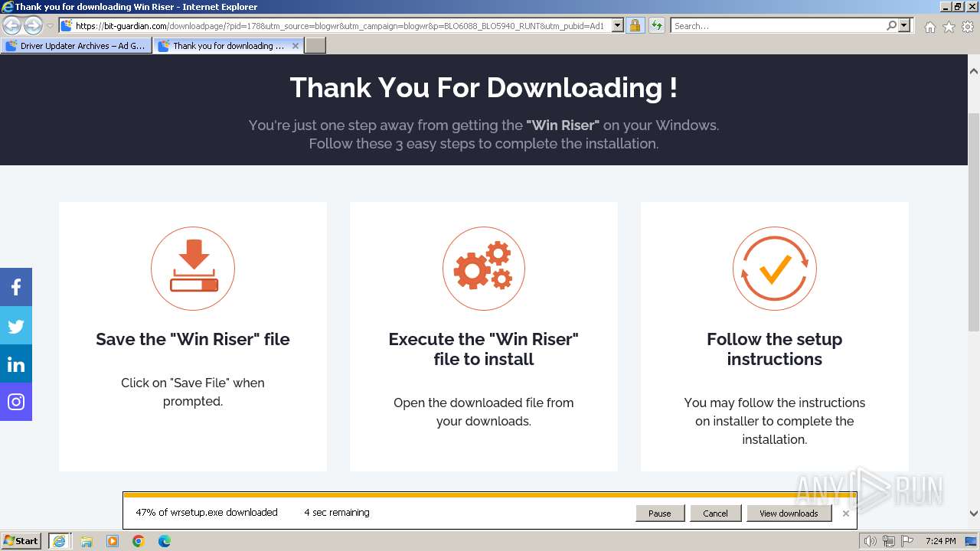Launch the media player taskbar icon
Image resolution: width=980 pixels, height=551 pixels.
point(113,541)
